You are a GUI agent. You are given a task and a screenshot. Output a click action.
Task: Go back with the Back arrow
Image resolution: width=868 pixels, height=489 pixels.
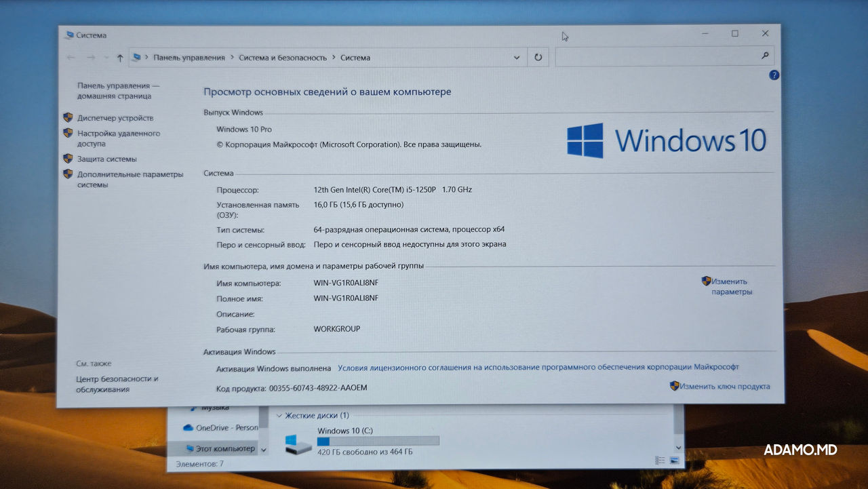click(x=71, y=58)
